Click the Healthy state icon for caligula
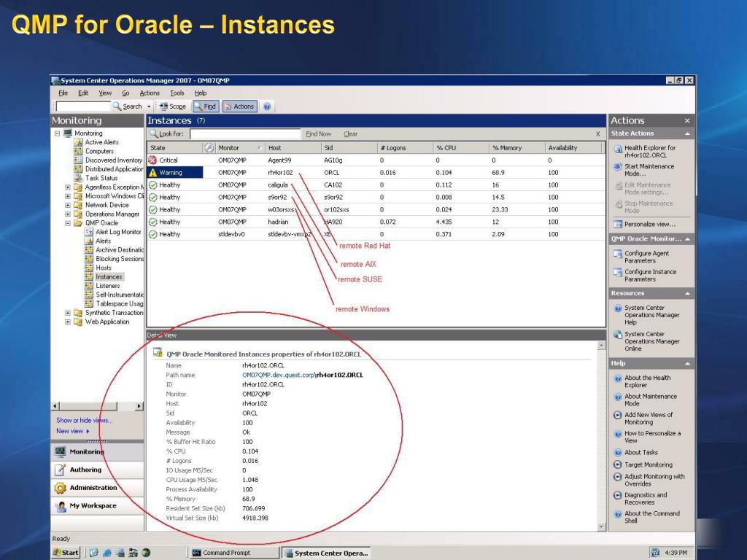Viewport: 747px width, 560px height. pos(152,184)
